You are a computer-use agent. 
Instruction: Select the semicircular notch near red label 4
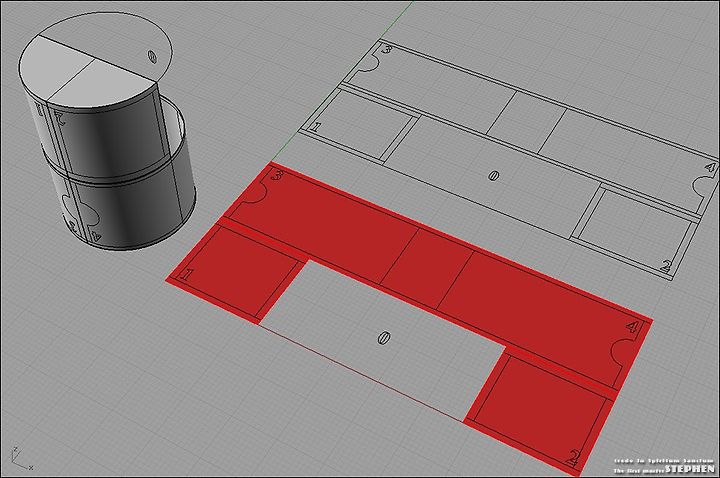(622, 351)
